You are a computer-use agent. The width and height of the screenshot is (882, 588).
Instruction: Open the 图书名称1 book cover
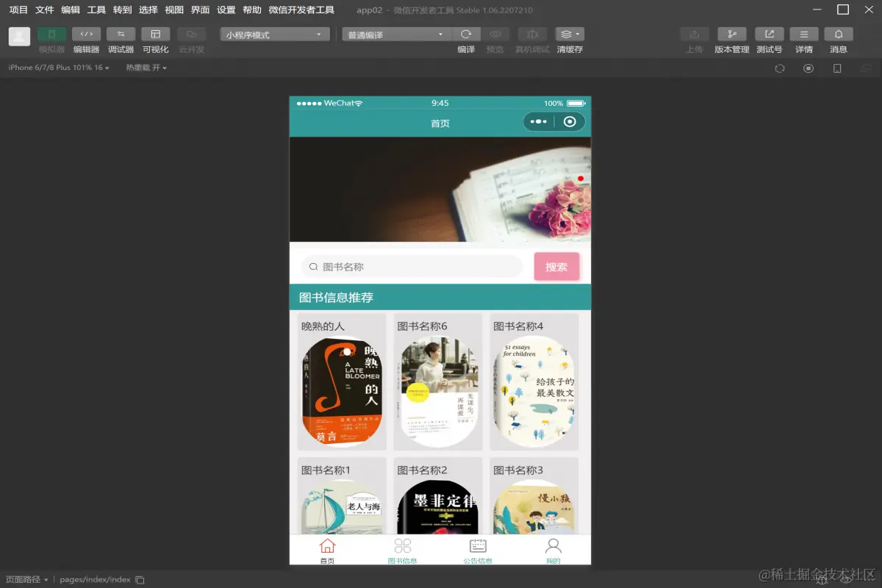342,507
